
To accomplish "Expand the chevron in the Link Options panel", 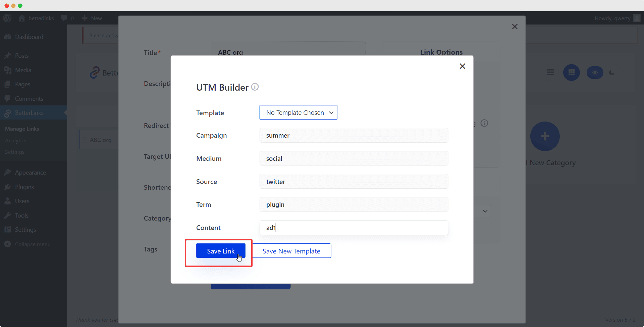I will point(485,212).
